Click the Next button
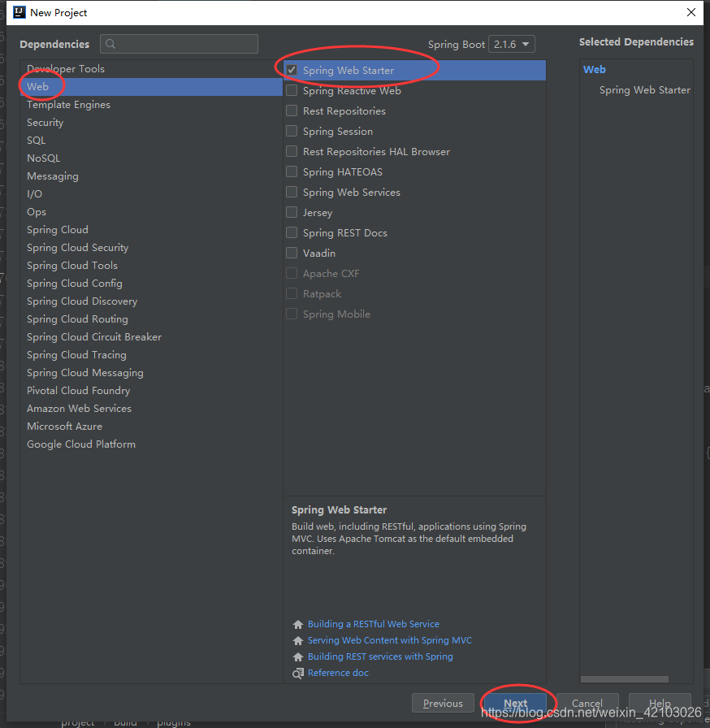The height and width of the screenshot is (728, 710). pyautogui.click(x=516, y=703)
